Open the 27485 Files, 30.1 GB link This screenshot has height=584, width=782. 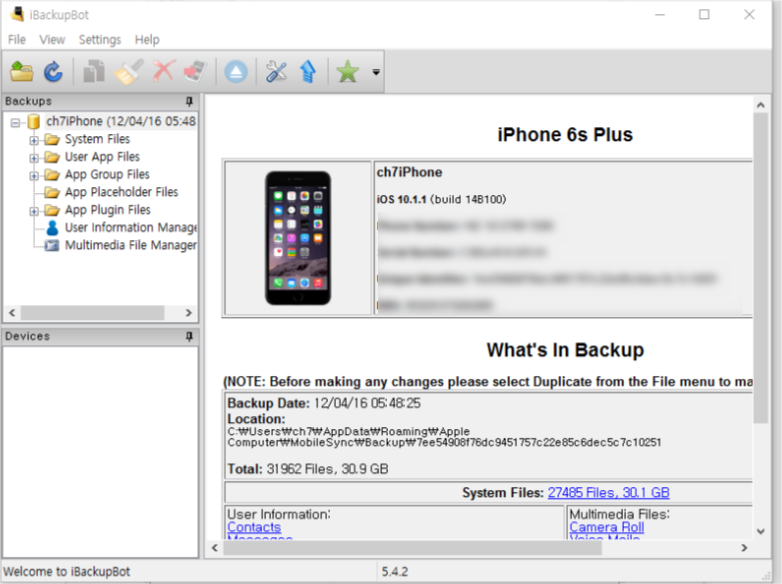tap(608, 493)
